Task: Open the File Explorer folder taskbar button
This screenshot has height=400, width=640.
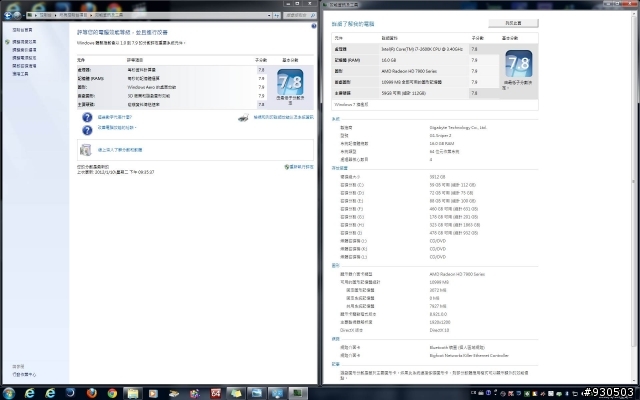Action: [133, 393]
